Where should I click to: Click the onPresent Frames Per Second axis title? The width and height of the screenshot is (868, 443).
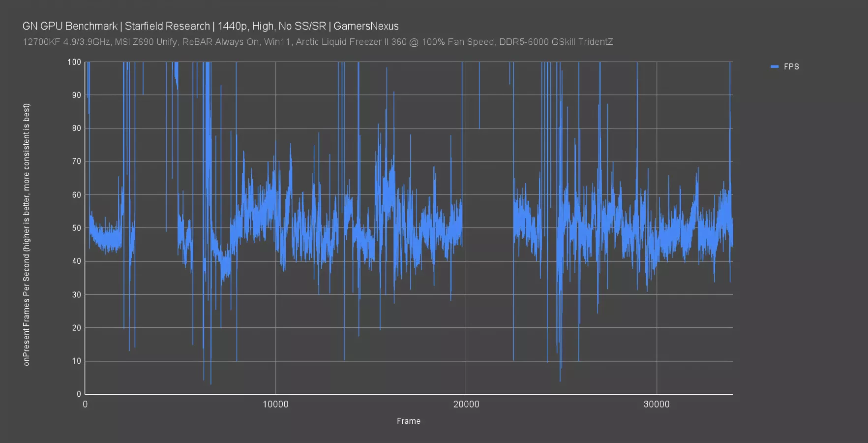click(x=27, y=234)
